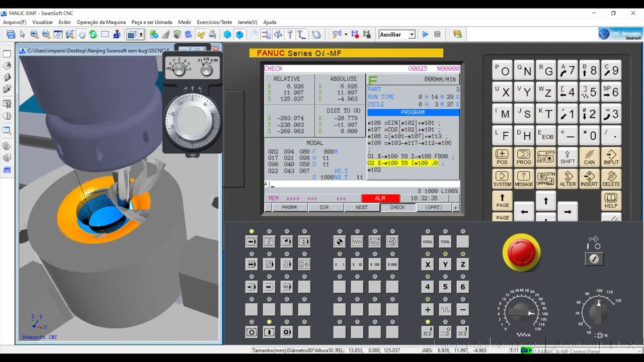Screen dimensions: 644x362
Task: Adjust the feedrate override dial
Action: click(x=521, y=313)
